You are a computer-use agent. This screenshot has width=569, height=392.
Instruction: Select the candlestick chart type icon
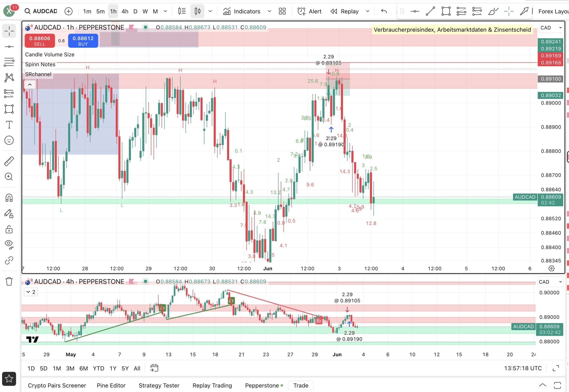pos(197,11)
